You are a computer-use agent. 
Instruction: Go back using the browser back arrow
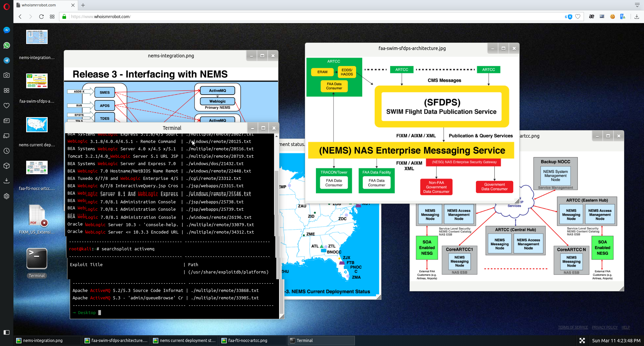click(x=20, y=16)
